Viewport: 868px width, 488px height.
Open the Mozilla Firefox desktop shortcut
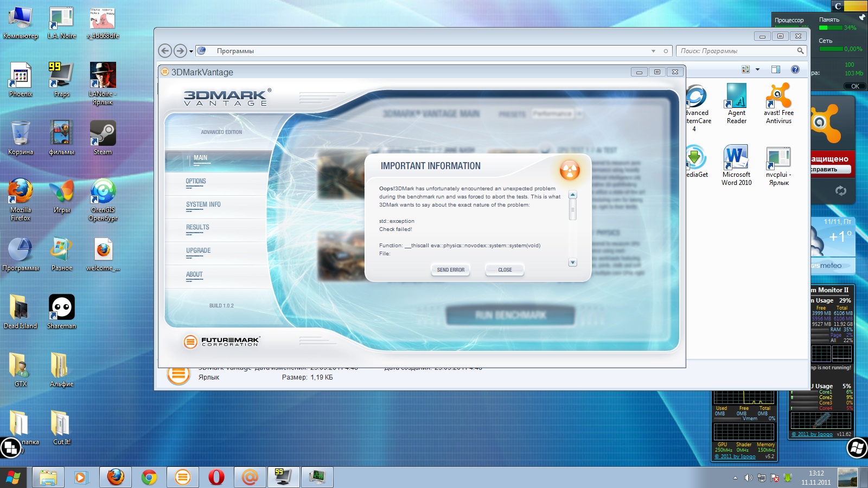21,200
